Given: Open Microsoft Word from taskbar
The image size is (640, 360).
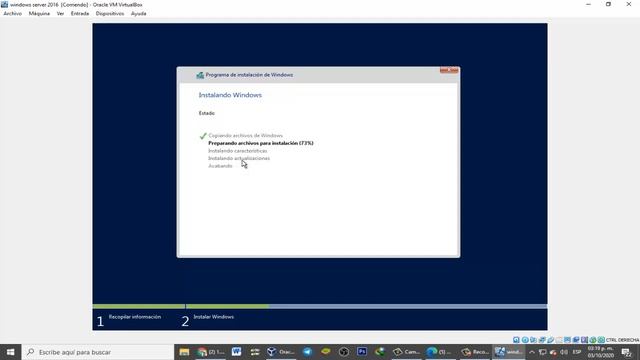Looking at the screenshot, I should [236, 352].
